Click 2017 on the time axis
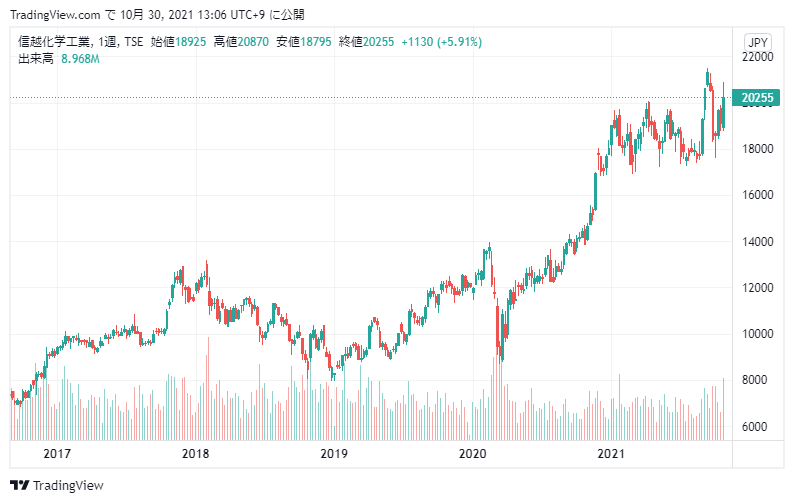This screenshot has width=794, height=503. click(x=57, y=454)
